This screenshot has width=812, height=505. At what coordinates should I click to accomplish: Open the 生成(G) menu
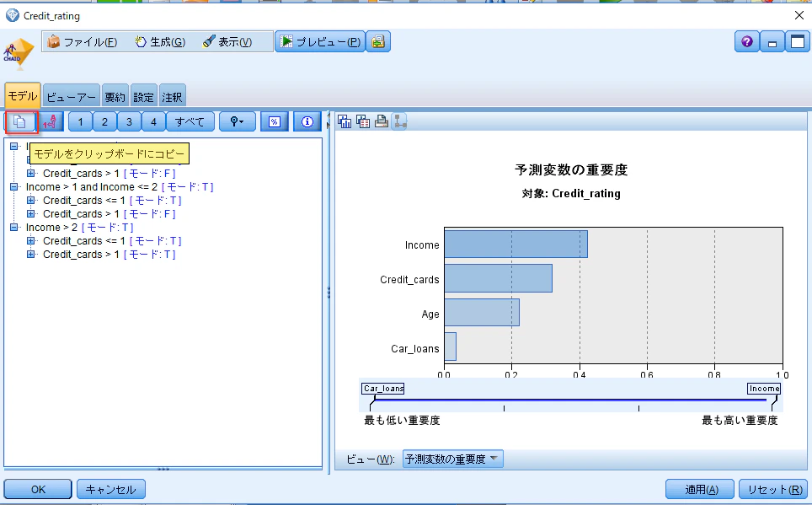pyautogui.click(x=160, y=42)
